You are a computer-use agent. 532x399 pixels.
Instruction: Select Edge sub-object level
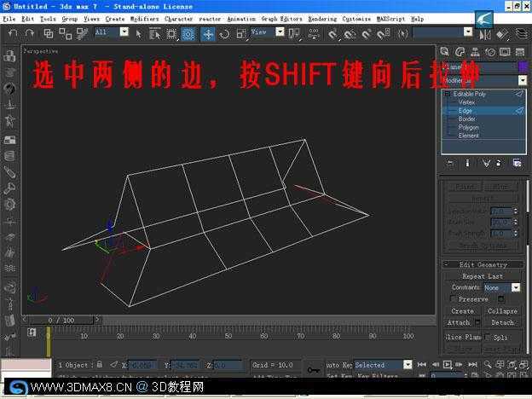point(465,111)
